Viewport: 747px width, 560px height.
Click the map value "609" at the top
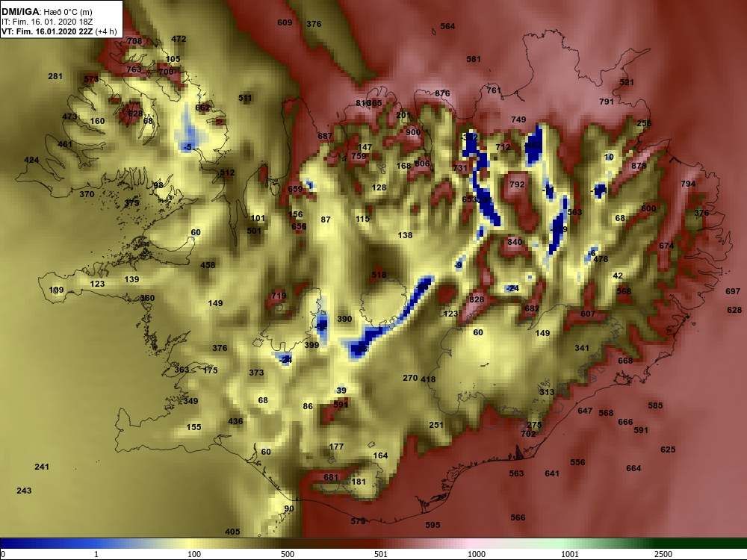pyautogui.click(x=285, y=22)
